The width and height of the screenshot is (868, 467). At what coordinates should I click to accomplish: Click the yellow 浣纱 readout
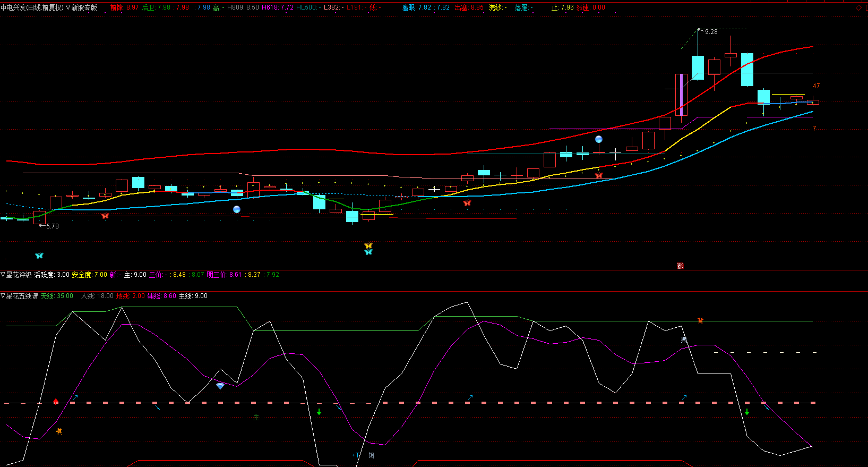click(x=497, y=7)
